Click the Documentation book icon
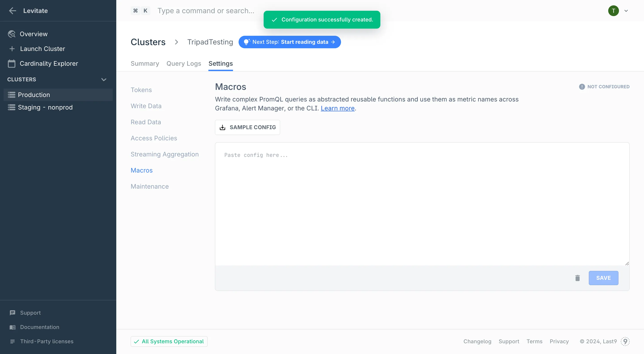 pyautogui.click(x=12, y=327)
